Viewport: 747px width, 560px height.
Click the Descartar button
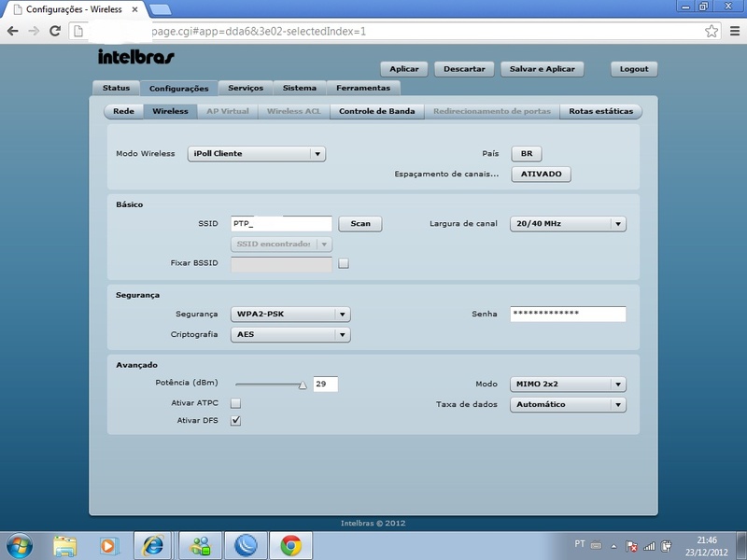point(464,69)
